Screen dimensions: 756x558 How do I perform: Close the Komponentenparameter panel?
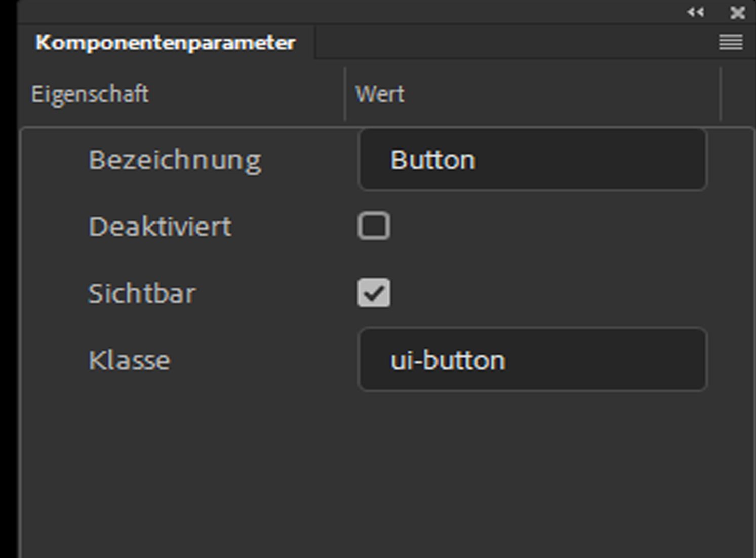click(x=738, y=13)
